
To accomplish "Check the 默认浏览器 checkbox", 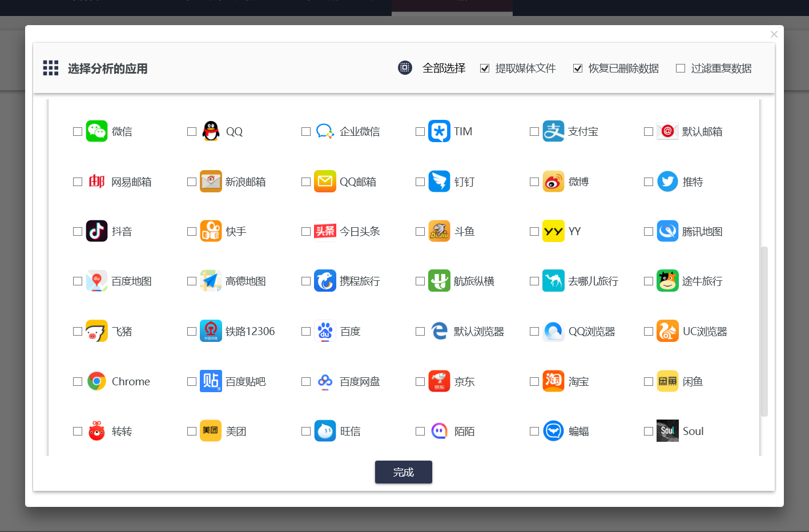I will [x=420, y=331].
